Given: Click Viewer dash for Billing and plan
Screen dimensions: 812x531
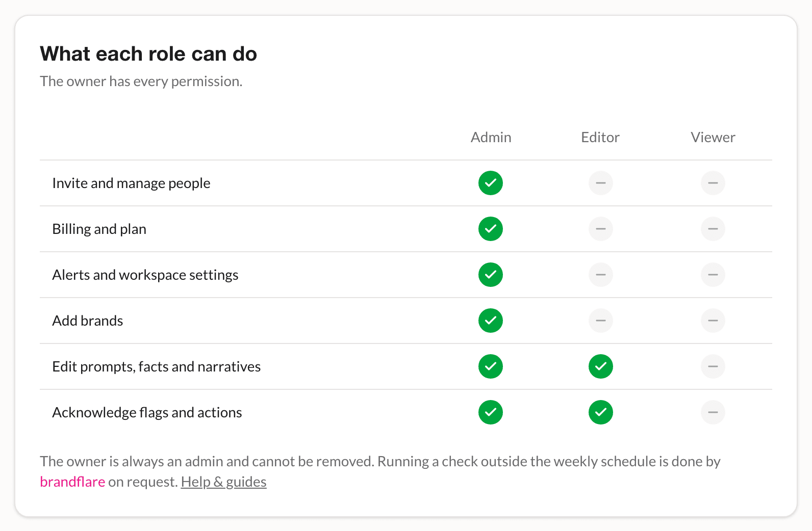Looking at the screenshot, I should (x=713, y=229).
